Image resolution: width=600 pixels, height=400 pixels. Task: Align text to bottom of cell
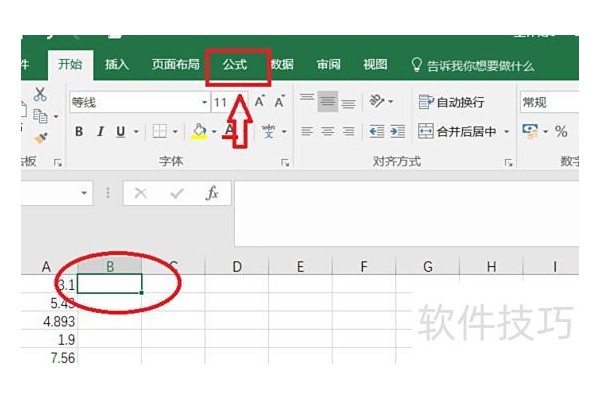point(348,102)
